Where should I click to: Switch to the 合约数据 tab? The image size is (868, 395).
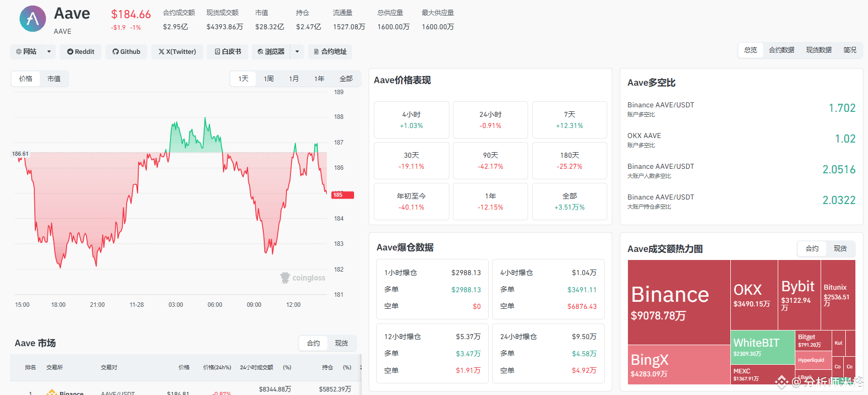coord(781,50)
